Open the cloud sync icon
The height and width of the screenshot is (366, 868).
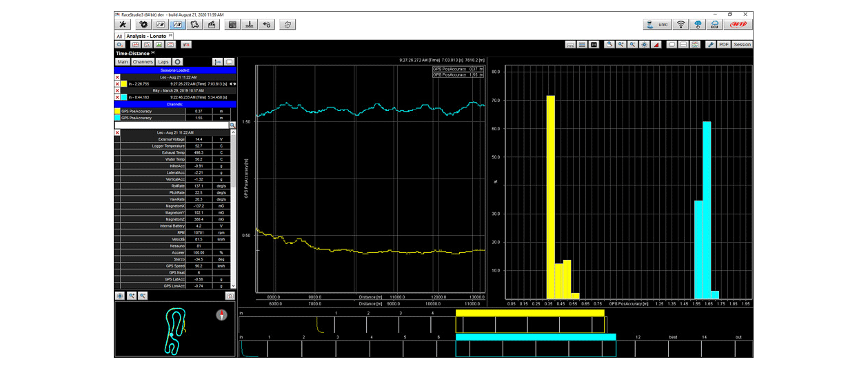(x=698, y=25)
